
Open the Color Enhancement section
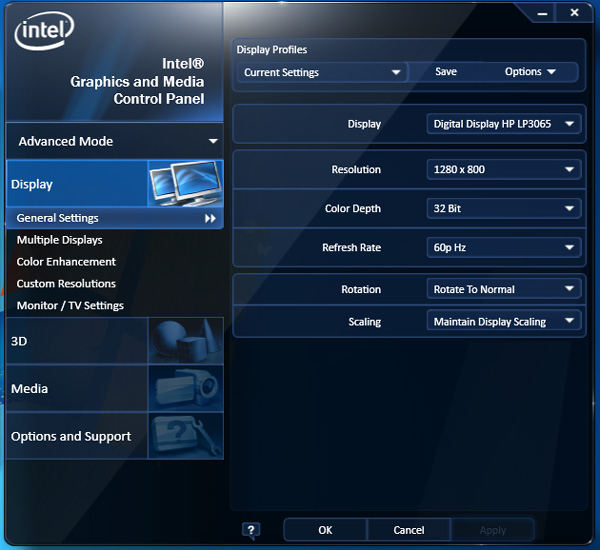(66, 262)
